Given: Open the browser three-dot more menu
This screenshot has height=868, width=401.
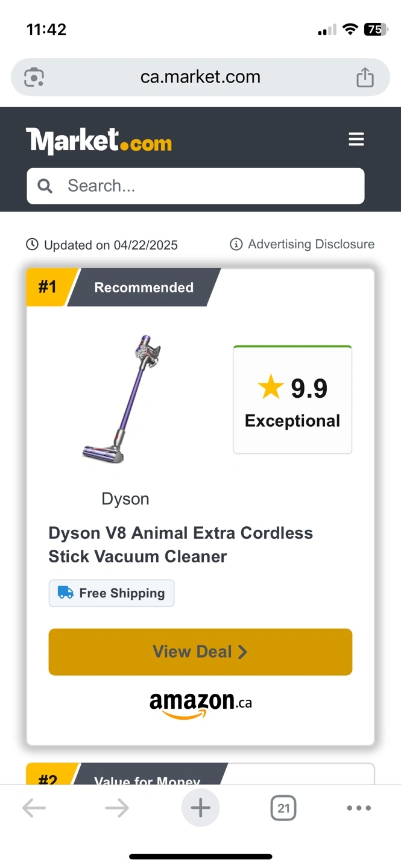Looking at the screenshot, I should tap(359, 808).
